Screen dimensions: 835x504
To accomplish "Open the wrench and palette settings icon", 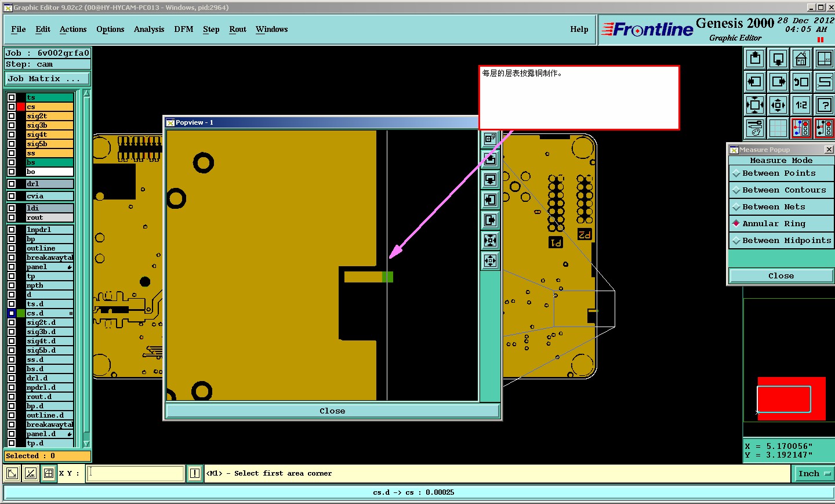I will coord(755,128).
